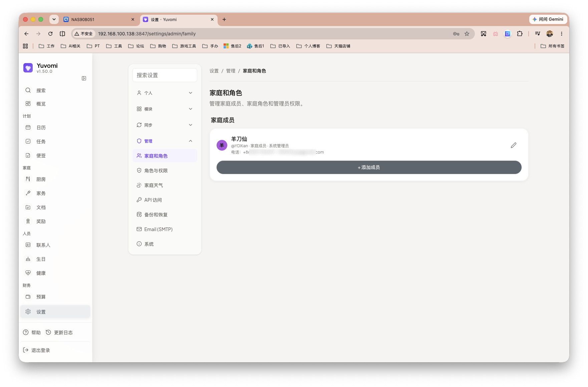Click the pencil icon to edit 羊刀仙

(x=514, y=145)
